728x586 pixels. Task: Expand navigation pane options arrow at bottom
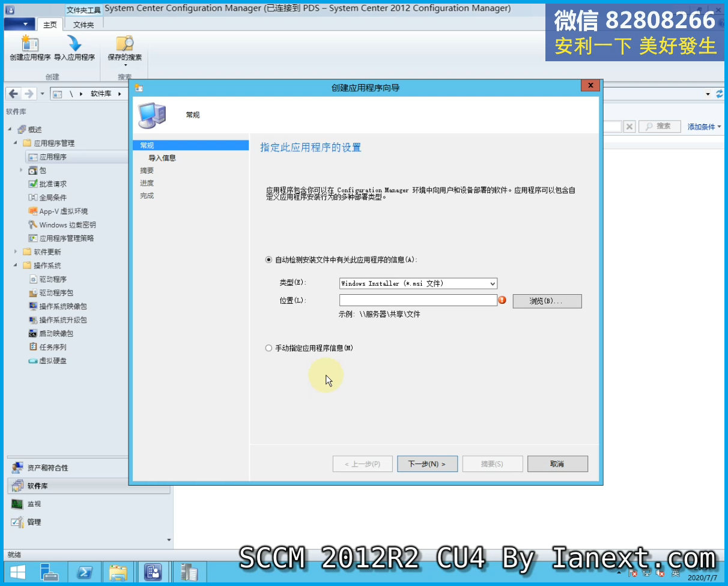coord(169,540)
